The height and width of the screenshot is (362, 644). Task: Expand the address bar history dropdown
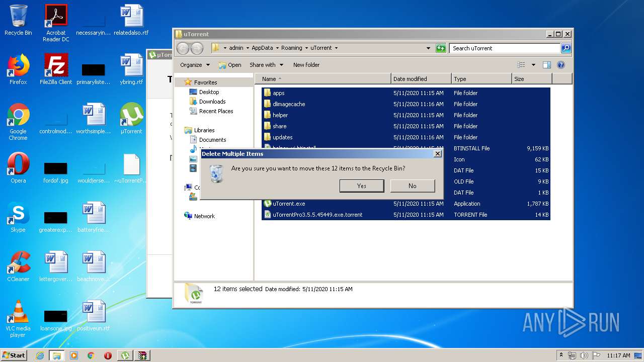tap(428, 48)
